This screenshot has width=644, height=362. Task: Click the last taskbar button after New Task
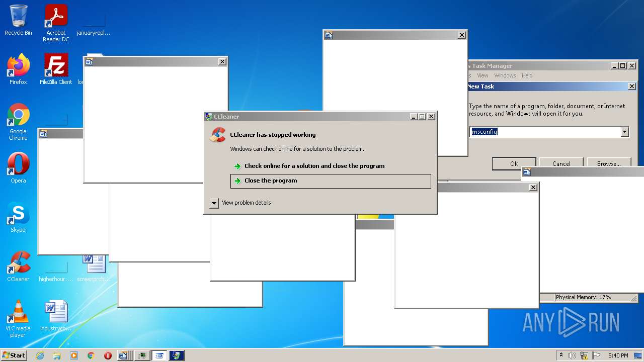tap(177, 355)
